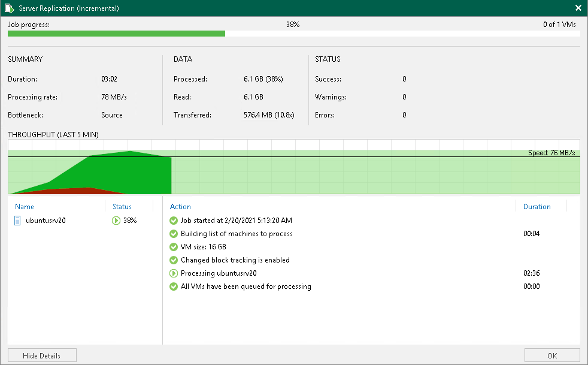588x365 pixels.
Task: Click the Bottleneck value Source
Action: pos(112,115)
